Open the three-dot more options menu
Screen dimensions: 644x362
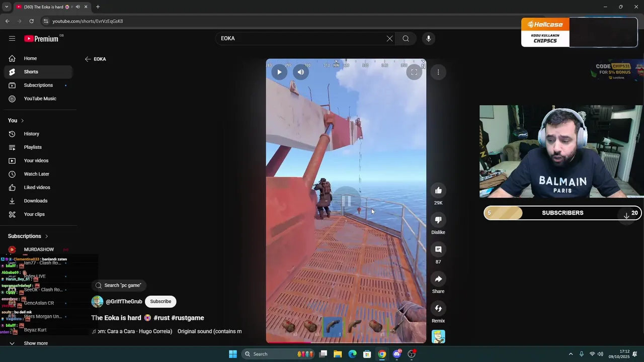(438, 72)
